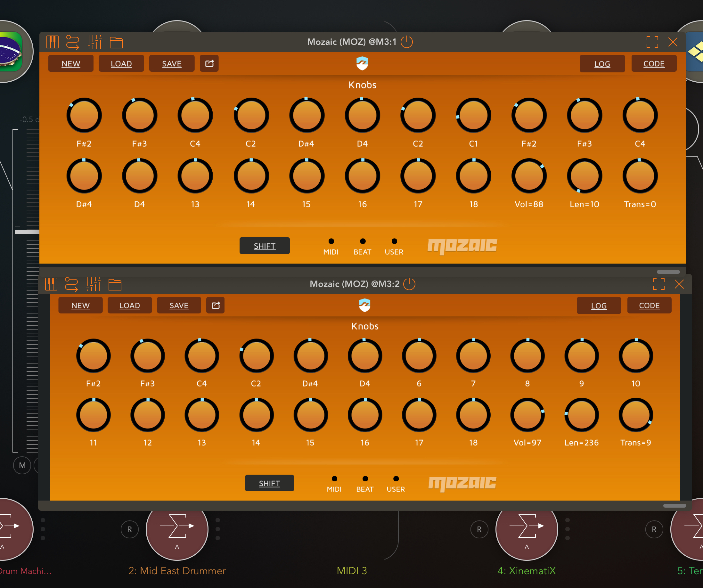The height and width of the screenshot is (588, 703).
Task: Click the Vol=88 knob
Action: (529, 176)
